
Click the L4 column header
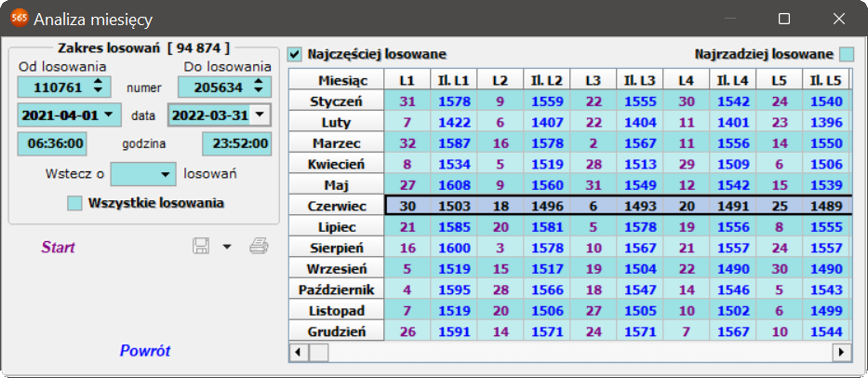coord(687,80)
